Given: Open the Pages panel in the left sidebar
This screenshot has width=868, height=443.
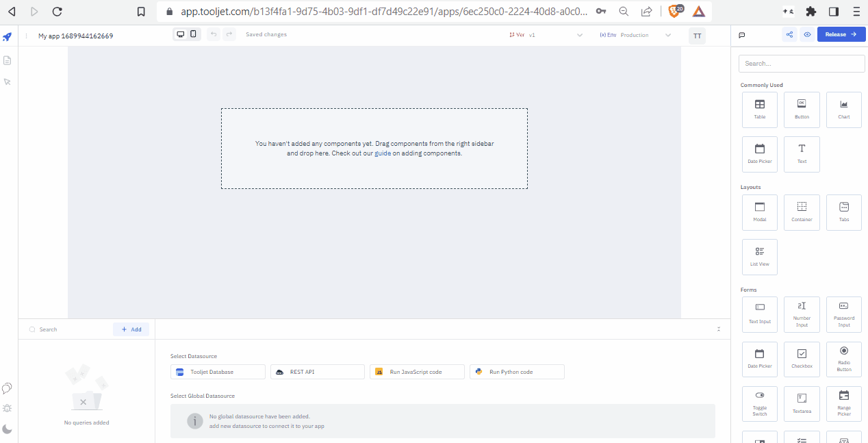Looking at the screenshot, I should point(8,60).
